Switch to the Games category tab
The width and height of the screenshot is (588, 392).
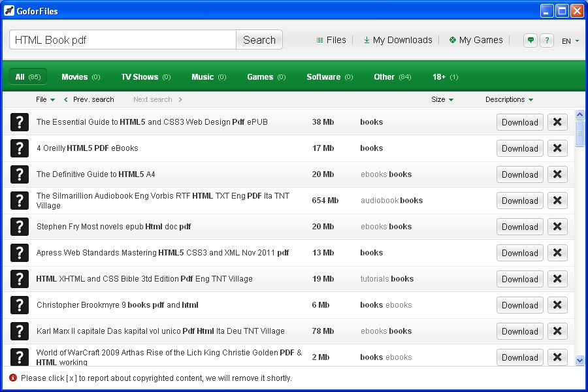pos(267,77)
